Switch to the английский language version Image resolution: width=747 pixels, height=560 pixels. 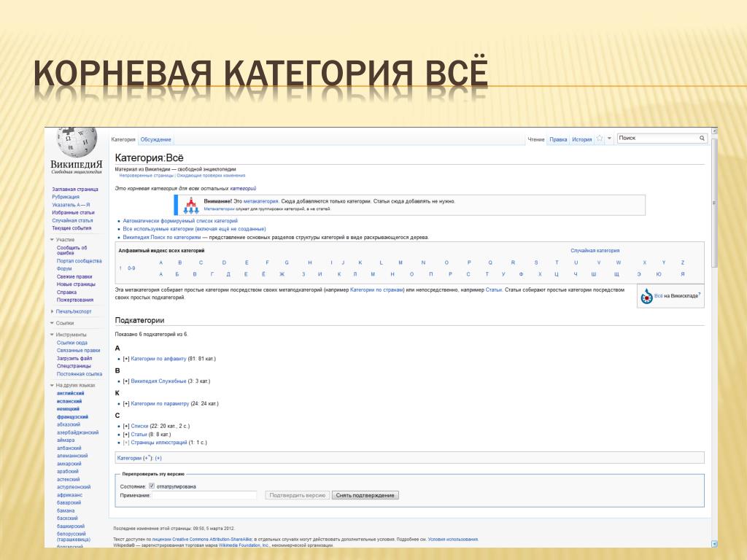[x=71, y=393]
